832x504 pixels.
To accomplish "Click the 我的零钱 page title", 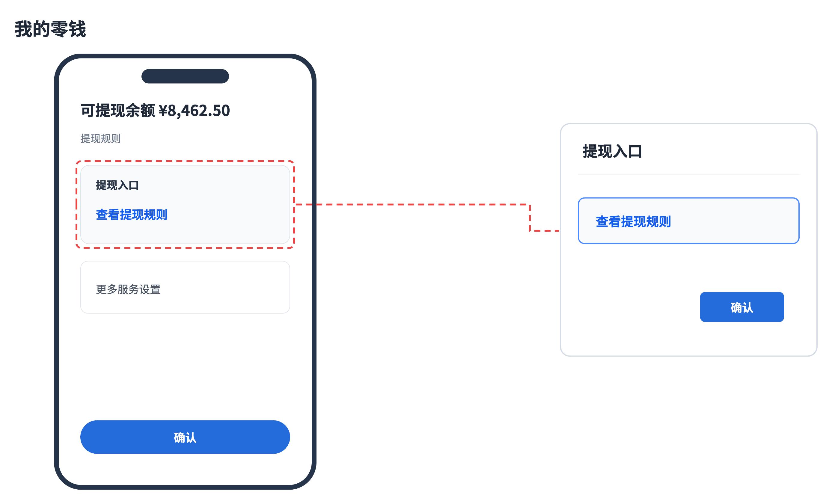I will click(x=50, y=29).
